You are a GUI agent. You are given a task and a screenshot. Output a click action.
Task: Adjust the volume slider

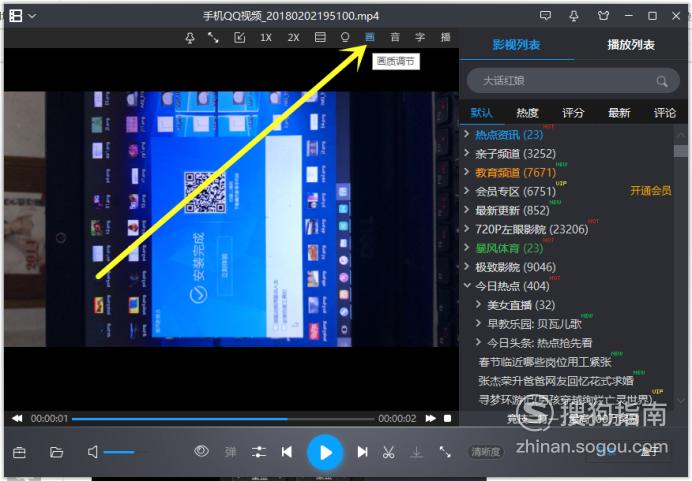tap(125, 452)
